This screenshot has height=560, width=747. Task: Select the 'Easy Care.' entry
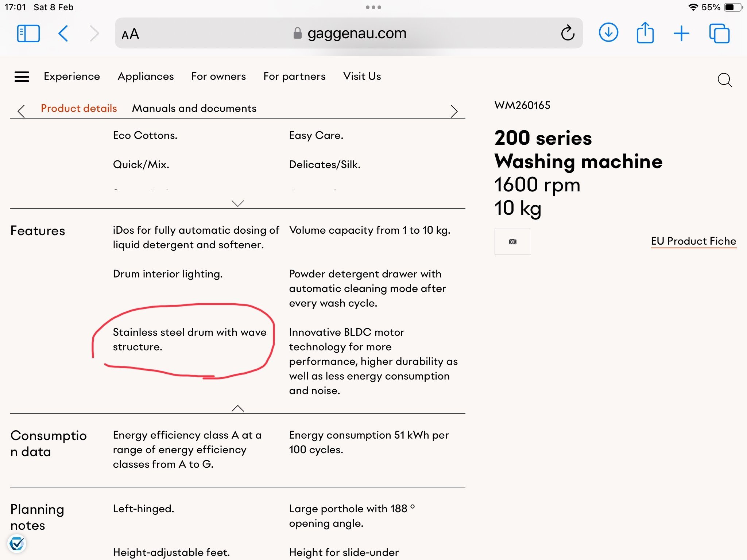pos(316,135)
